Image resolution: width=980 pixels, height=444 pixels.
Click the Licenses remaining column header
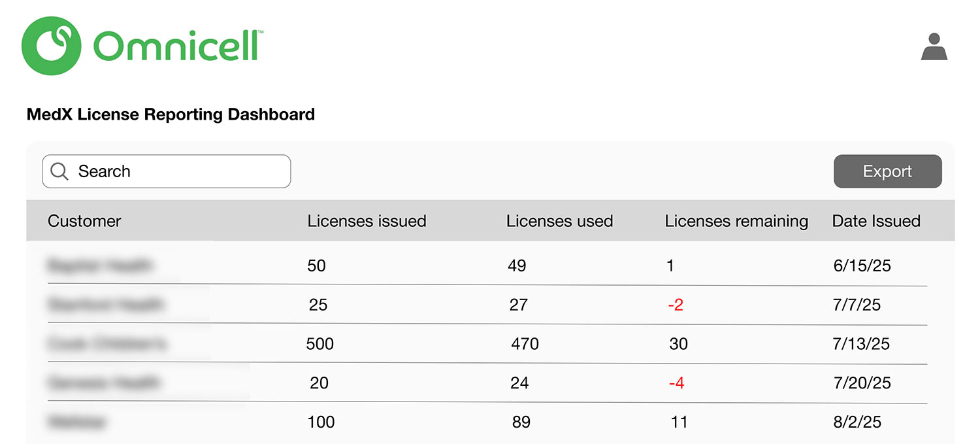click(x=736, y=221)
